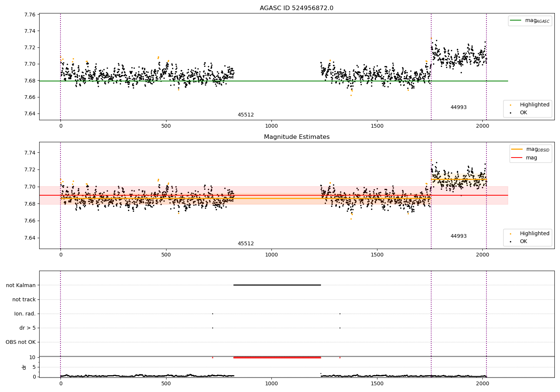Click the "dr" y-axis label in bottom plot

[x=24, y=367]
